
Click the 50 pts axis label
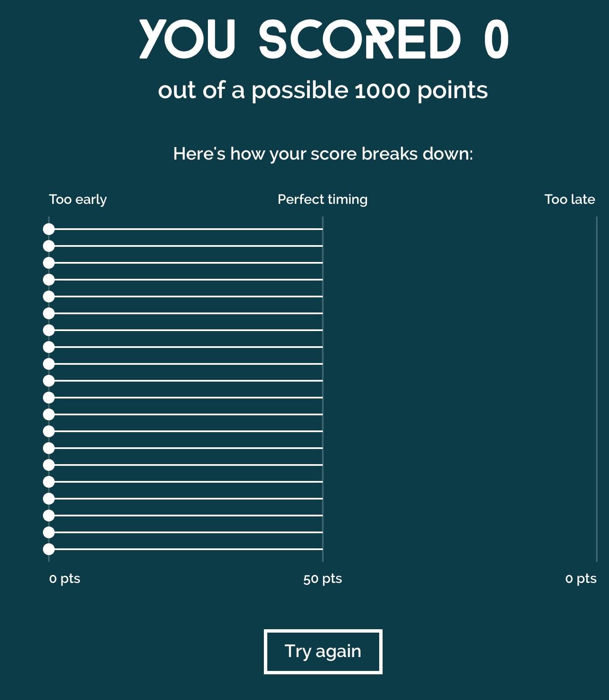[x=323, y=579]
